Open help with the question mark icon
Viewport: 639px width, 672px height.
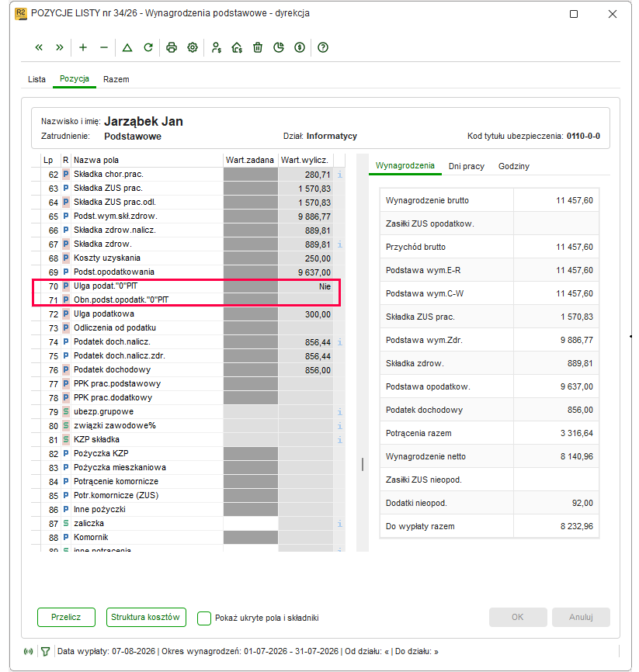(x=323, y=47)
